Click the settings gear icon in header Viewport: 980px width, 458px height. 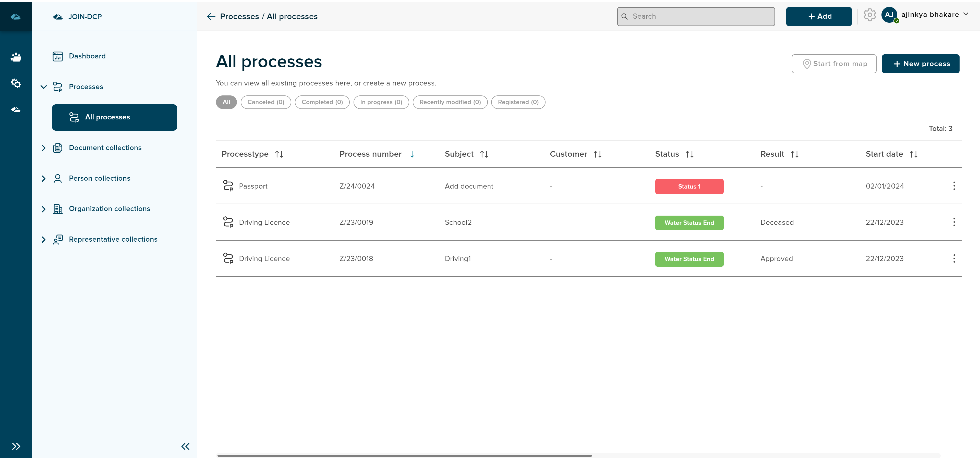click(x=869, y=15)
